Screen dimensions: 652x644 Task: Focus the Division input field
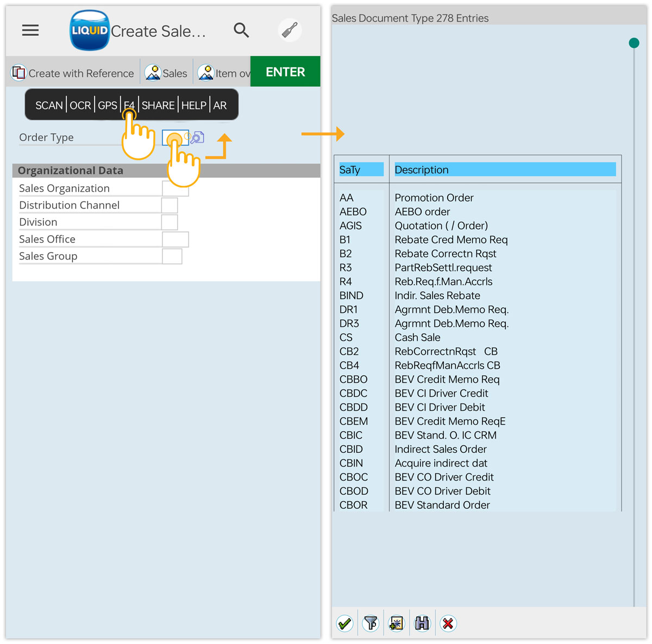pyautogui.click(x=170, y=222)
